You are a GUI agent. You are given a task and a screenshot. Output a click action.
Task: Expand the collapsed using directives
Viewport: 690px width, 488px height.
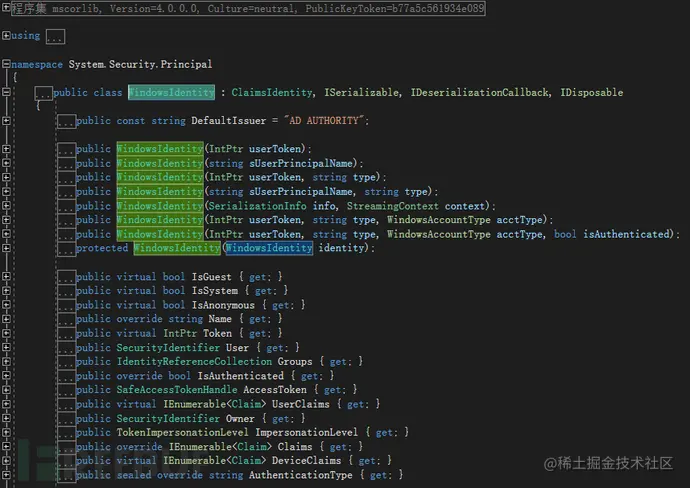tap(6, 36)
